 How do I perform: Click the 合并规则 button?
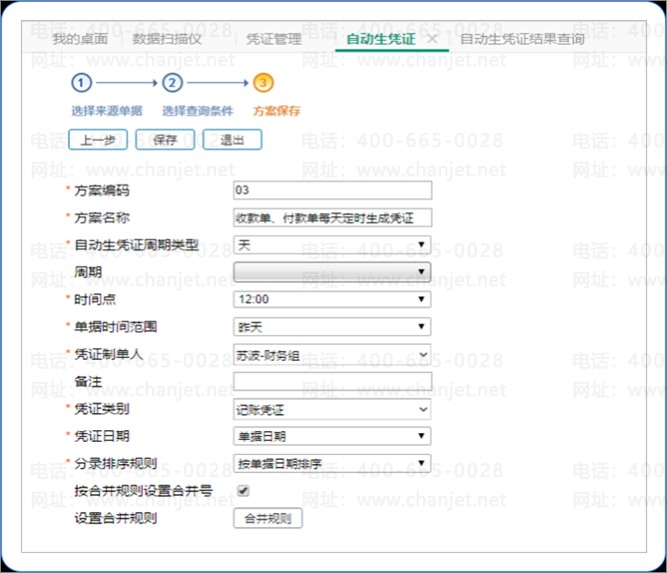[268, 518]
